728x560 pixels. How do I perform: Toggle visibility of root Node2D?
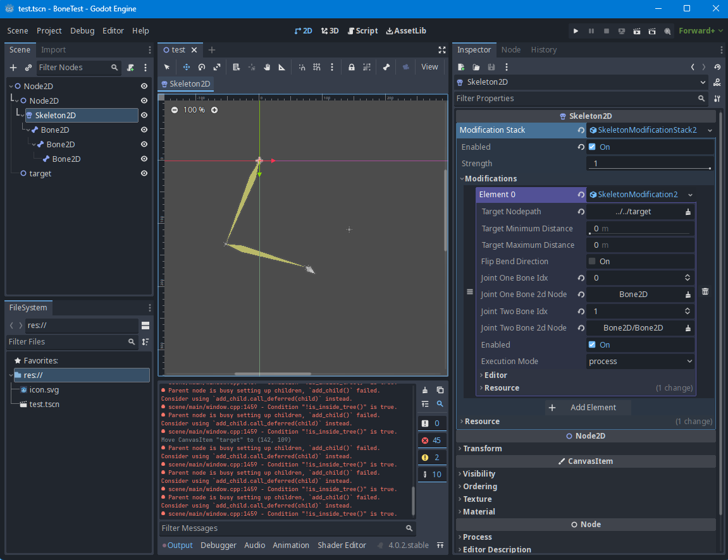coord(144,87)
